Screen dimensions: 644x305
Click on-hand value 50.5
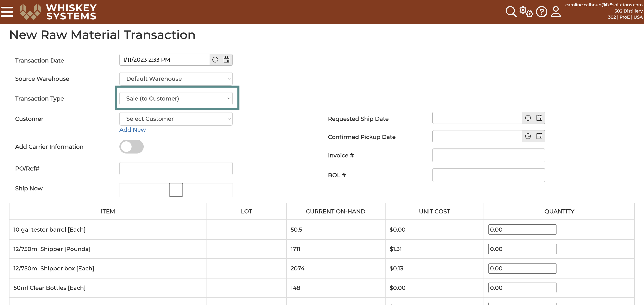[x=296, y=229]
